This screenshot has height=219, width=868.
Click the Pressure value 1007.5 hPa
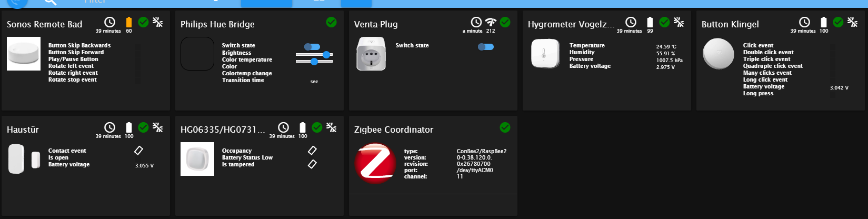669,61
